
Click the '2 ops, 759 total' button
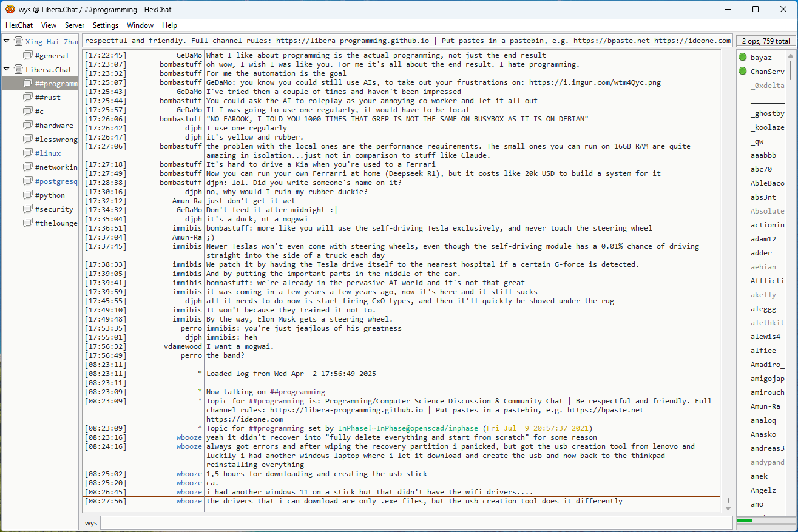765,41
